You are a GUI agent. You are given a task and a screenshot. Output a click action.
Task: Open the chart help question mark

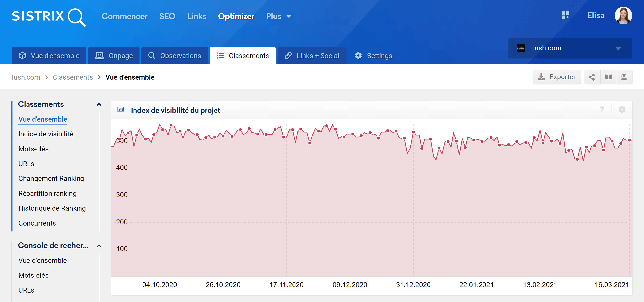click(x=602, y=110)
